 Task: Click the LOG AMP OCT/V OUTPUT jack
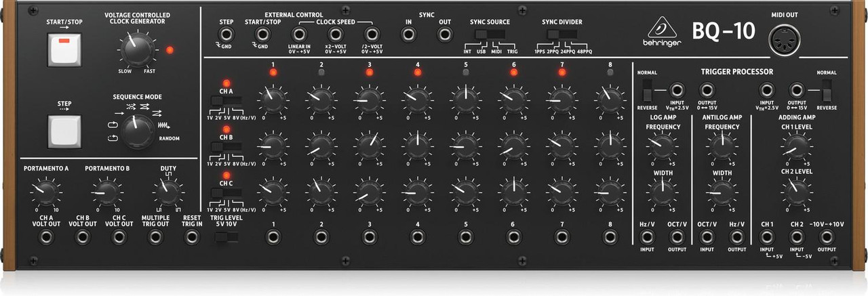[x=677, y=237]
